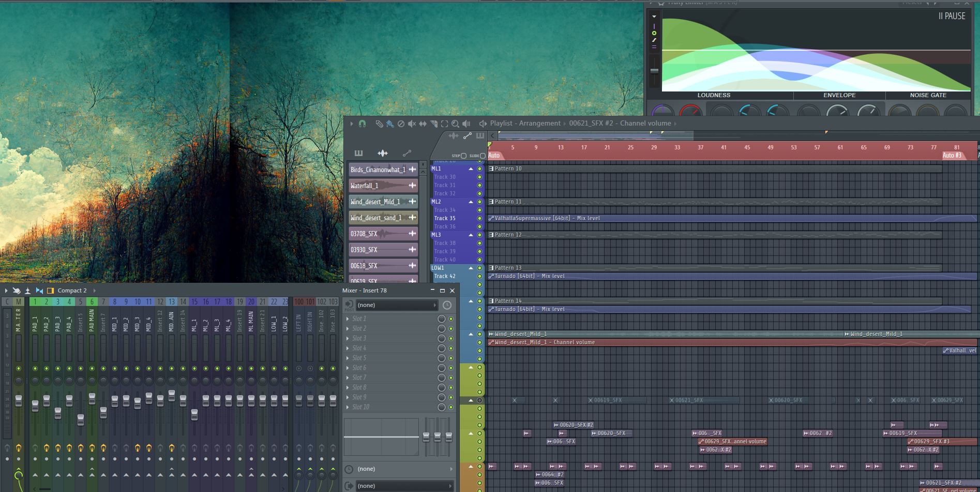
Task: Collapse the ML3 track group
Action: click(x=471, y=235)
